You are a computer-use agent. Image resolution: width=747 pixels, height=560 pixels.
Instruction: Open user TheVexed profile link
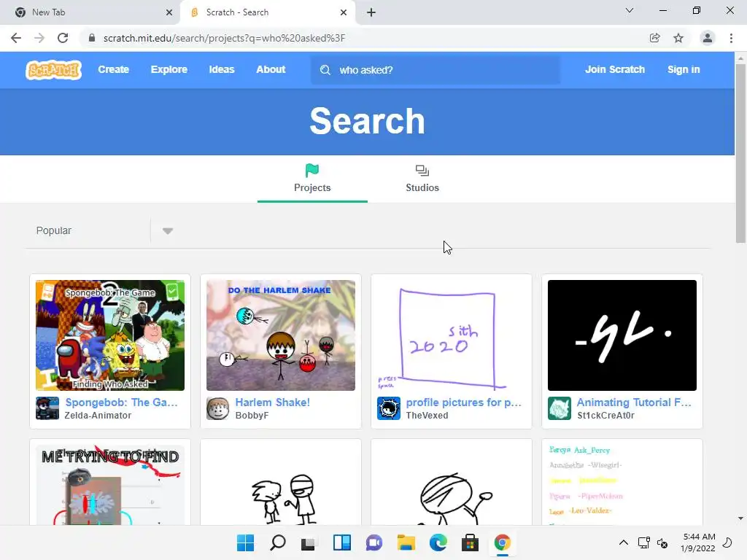427,415
